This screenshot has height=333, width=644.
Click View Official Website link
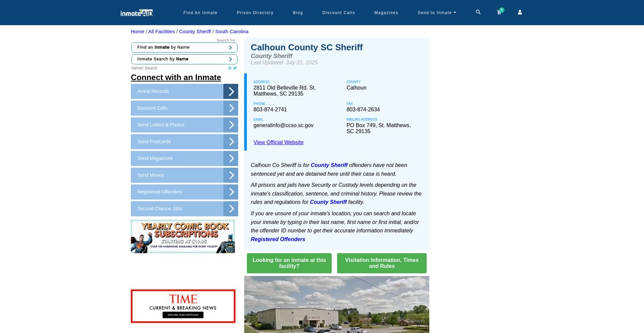tap(278, 142)
